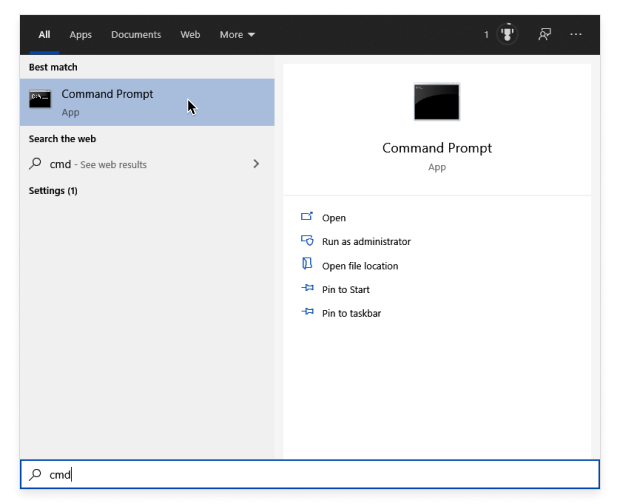Click the feedback person icon
This screenshot has height=504, width=620.
pyautogui.click(x=544, y=34)
